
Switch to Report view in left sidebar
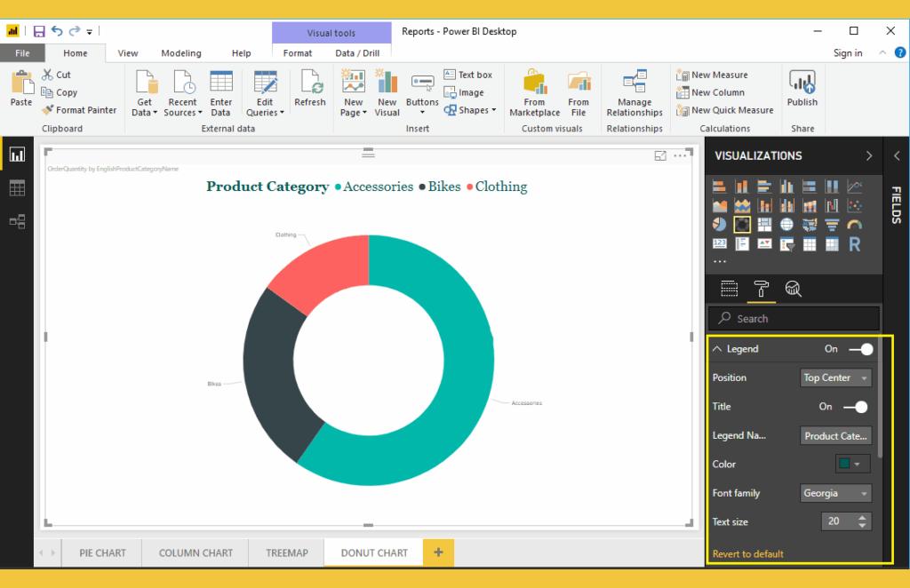(17, 155)
